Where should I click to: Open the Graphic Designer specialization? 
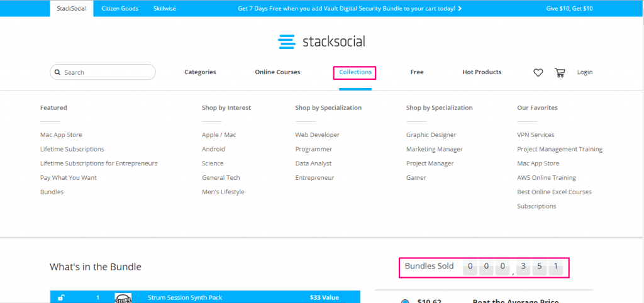tap(431, 135)
